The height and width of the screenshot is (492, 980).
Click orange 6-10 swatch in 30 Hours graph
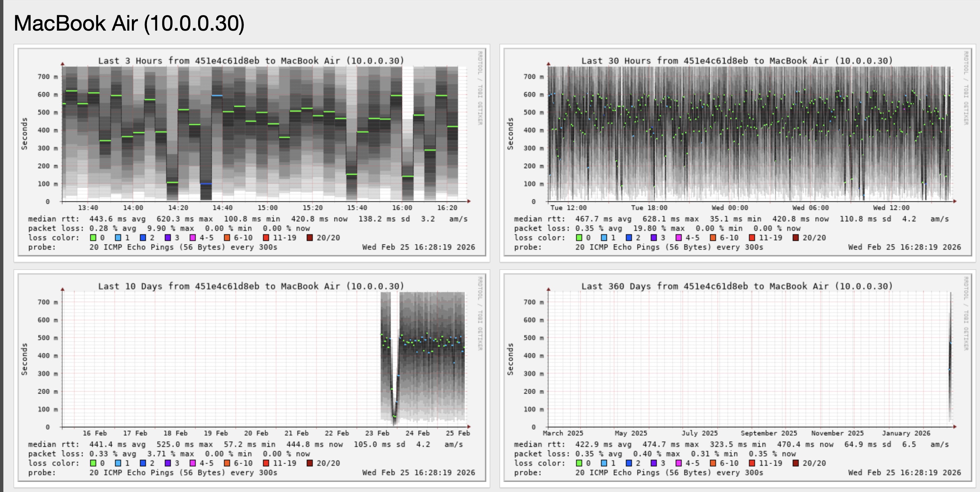pyautogui.click(x=713, y=238)
